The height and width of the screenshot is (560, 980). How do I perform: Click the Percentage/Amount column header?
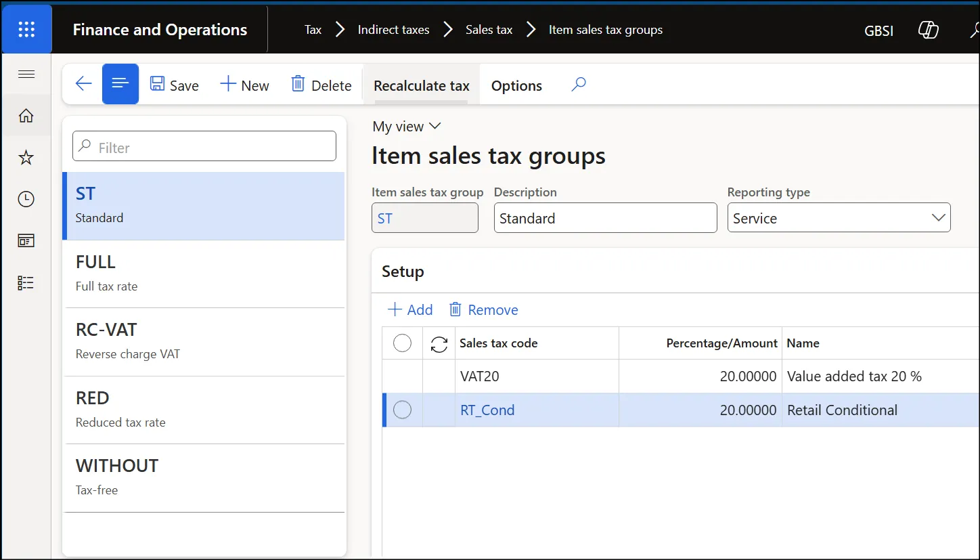pyautogui.click(x=700, y=343)
